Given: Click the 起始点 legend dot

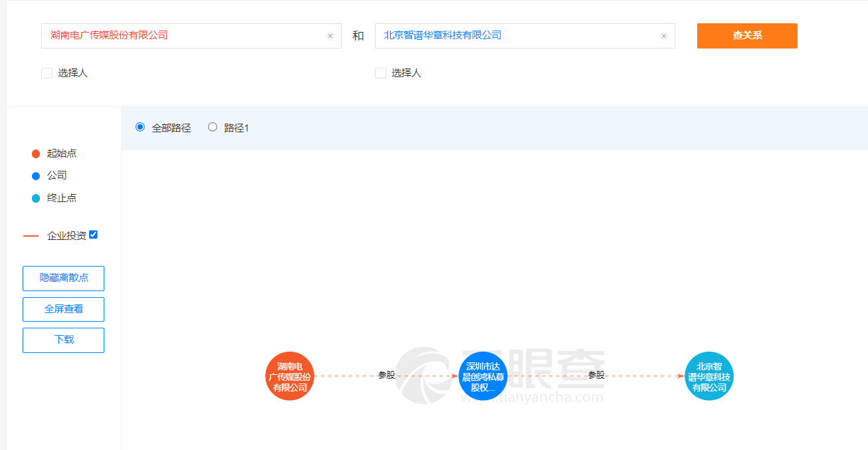Looking at the screenshot, I should (36, 154).
